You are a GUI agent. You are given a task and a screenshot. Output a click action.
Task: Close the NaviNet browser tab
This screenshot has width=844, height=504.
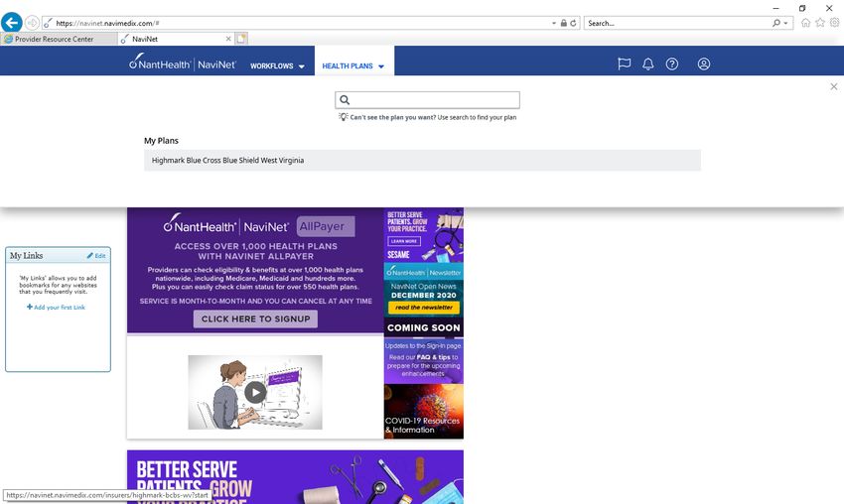(x=228, y=39)
